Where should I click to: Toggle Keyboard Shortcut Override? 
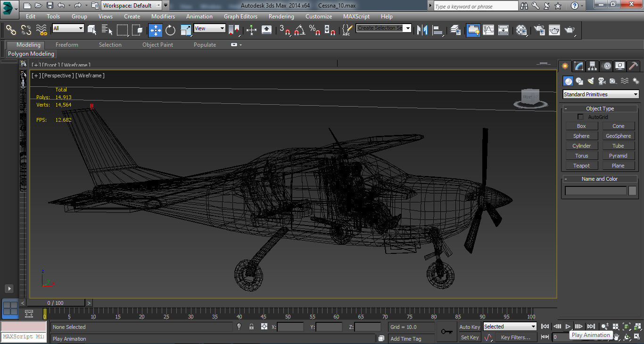(x=266, y=30)
